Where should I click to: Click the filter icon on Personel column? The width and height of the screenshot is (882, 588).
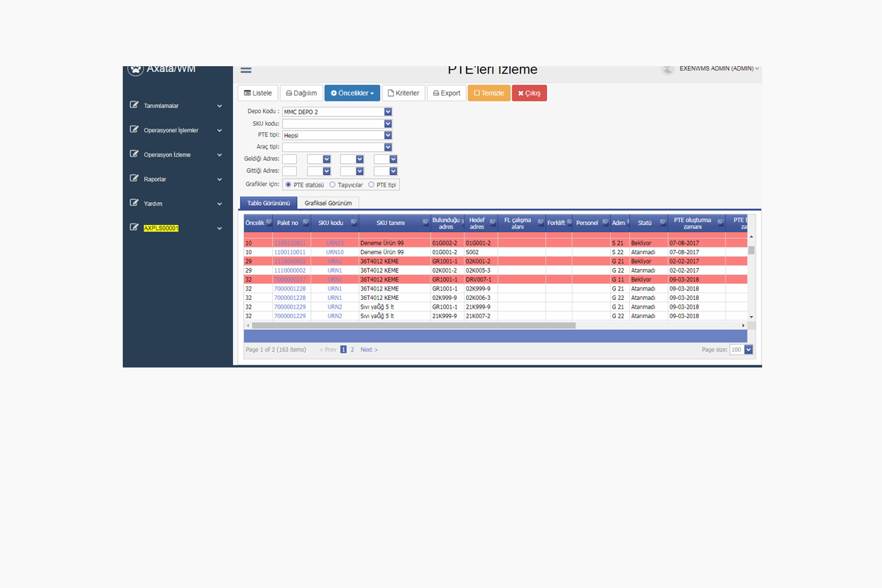coord(604,222)
